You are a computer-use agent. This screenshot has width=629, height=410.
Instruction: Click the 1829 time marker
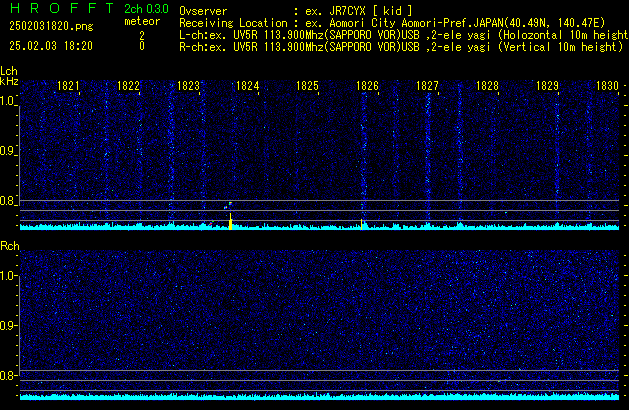pyautogui.click(x=547, y=86)
